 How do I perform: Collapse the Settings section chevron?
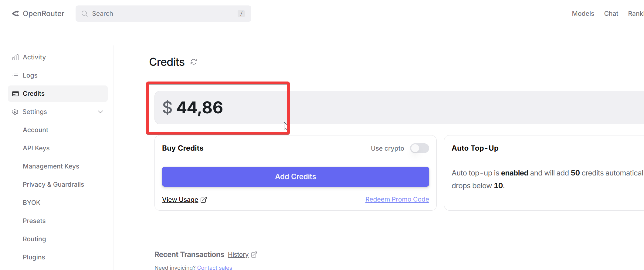coord(100,112)
